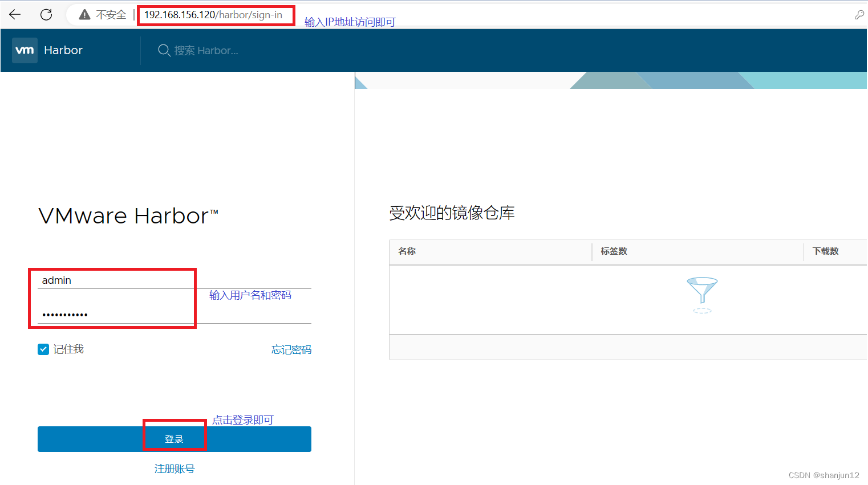
Task: Click the Harbor title in header
Action: [x=63, y=50]
